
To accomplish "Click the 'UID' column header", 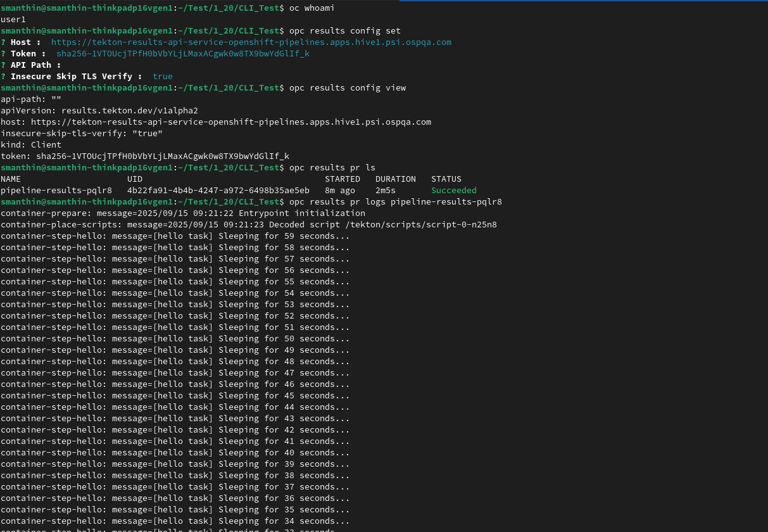I will [x=135, y=179].
